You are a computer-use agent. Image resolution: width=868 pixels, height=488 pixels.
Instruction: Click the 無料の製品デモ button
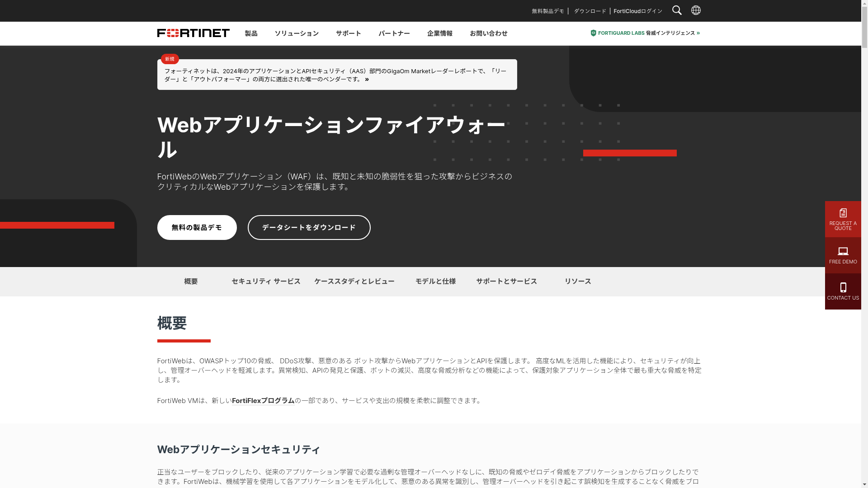[197, 228]
